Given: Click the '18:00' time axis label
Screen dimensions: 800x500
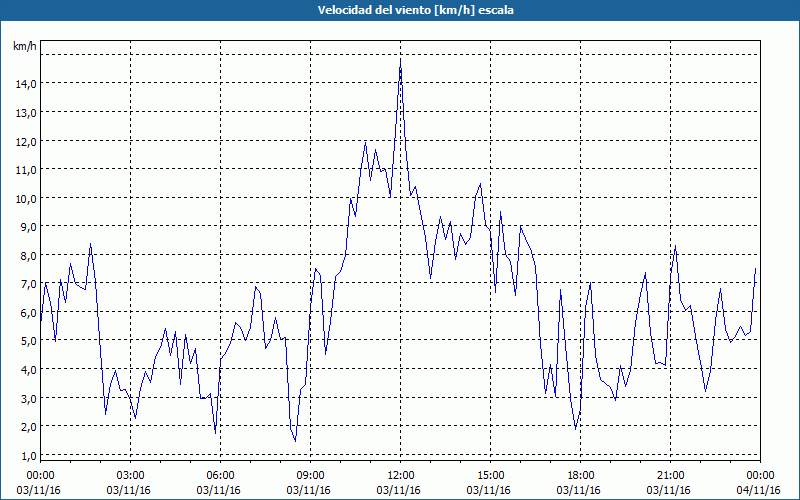Looking at the screenshot, I should pyautogui.click(x=580, y=476).
